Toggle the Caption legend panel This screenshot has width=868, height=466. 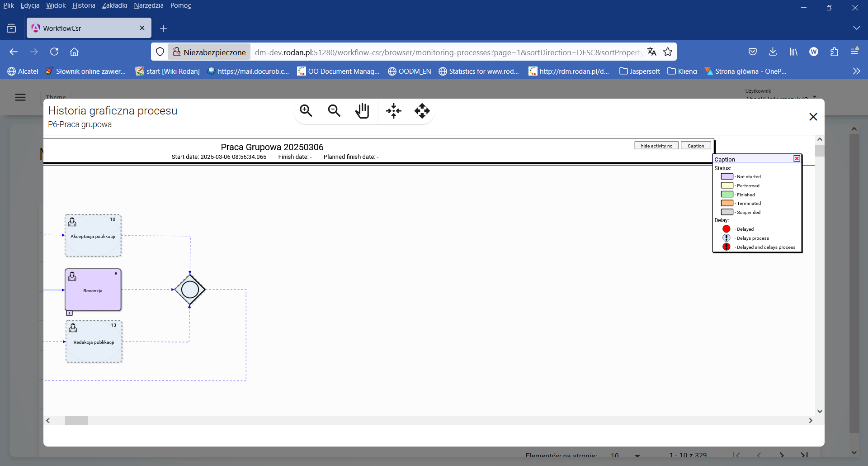(695, 145)
